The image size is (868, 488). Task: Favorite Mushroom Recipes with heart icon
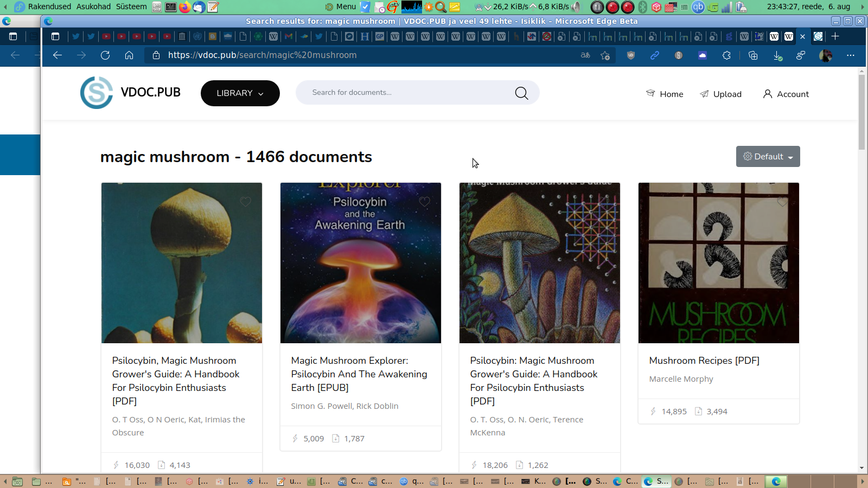pos(782,202)
